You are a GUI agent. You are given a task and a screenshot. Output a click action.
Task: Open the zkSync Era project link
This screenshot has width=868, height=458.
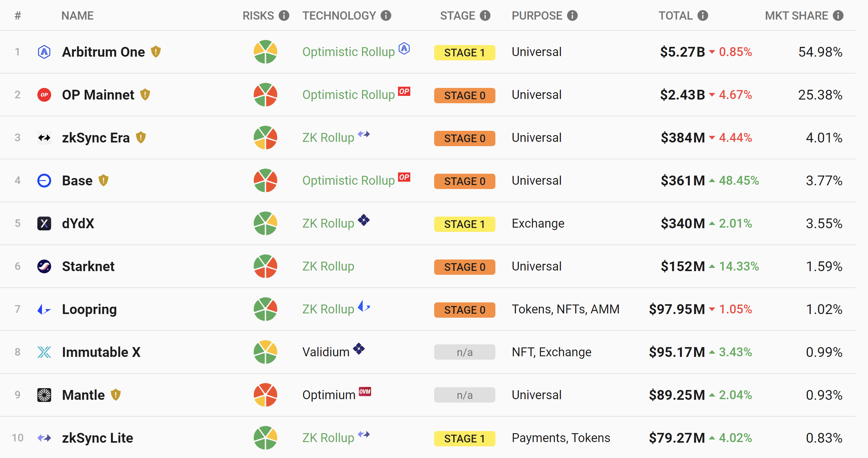pos(96,138)
